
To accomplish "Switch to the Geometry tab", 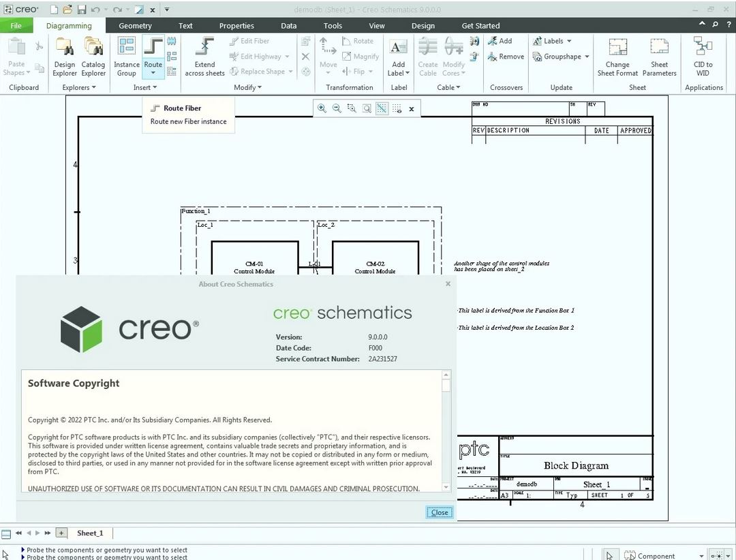I will coord(135,26).
